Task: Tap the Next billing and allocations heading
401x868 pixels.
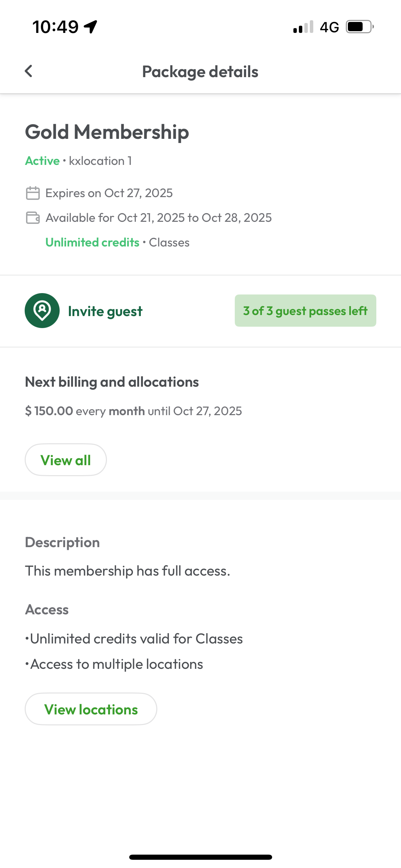Action: (x=112, y=382)
